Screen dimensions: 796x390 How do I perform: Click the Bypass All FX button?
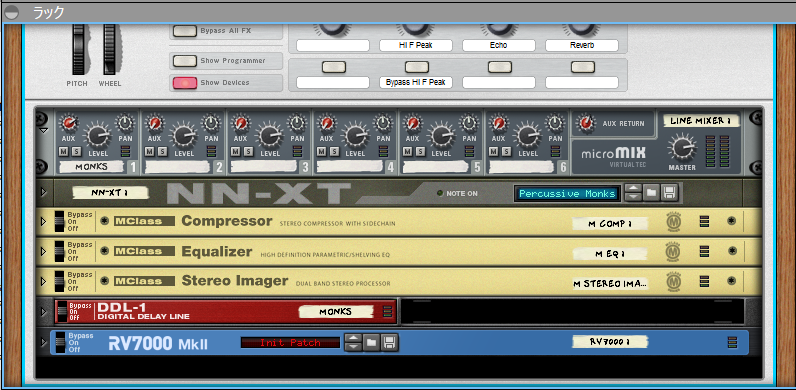(x=185, y=31)
